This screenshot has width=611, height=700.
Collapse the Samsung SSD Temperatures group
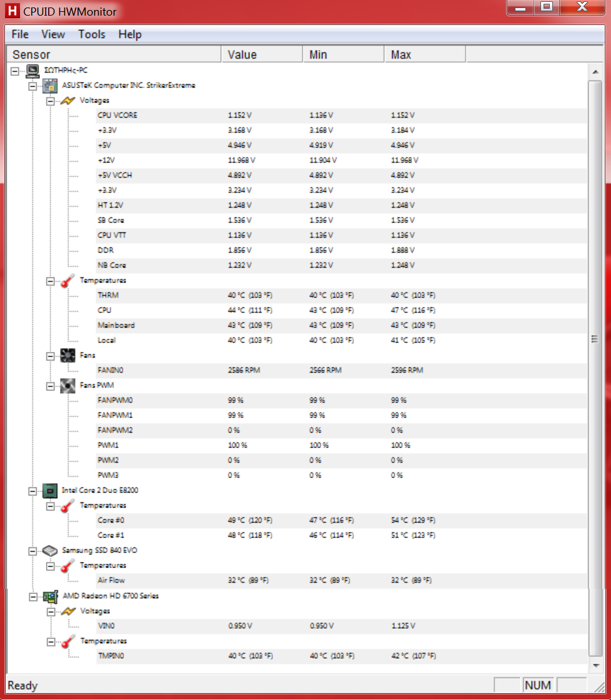click(51, 566)
